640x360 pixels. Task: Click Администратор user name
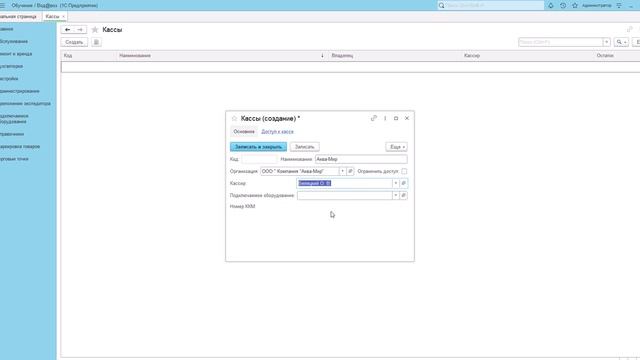(597, 5)
